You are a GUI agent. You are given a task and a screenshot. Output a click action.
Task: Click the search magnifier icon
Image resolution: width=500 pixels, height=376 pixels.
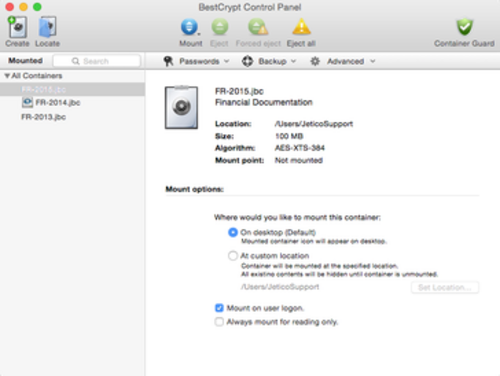tap(76, 61)
